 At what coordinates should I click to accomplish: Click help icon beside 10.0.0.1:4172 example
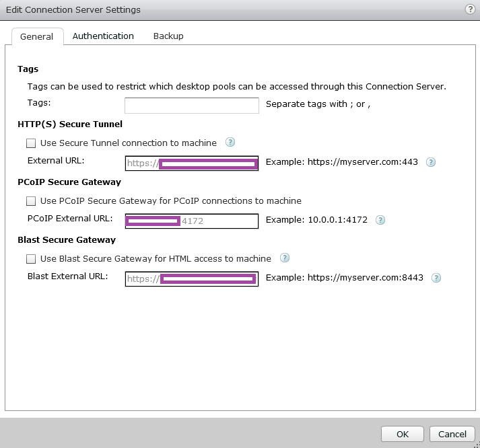380,220
